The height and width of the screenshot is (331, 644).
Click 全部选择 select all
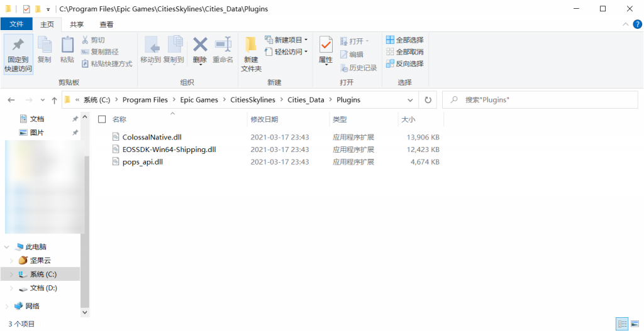405,40
